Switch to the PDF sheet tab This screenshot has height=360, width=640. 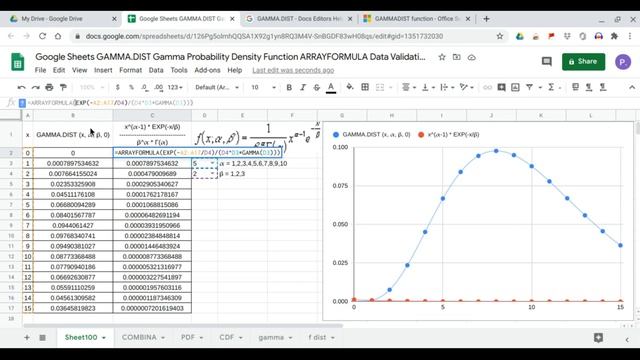(188, 337)
